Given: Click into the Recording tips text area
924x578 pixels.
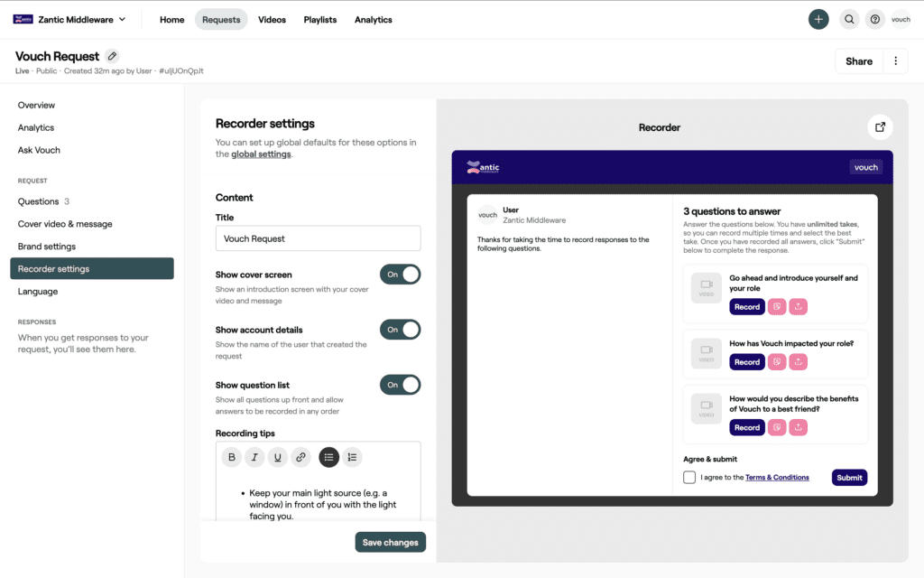Looking at the screenshot, I should point(319,499).
